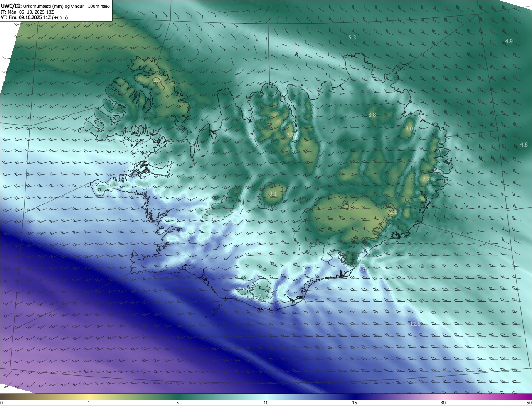Click the 50 tick on the color scale
The height and width of the screenshot is (406, 532).
click(x=528, y=403)
